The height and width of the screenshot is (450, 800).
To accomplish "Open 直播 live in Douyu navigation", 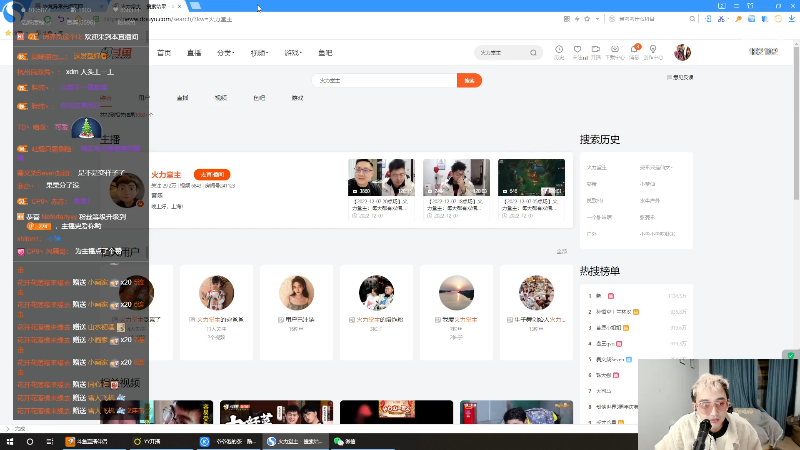I will [x=194, y=53].
